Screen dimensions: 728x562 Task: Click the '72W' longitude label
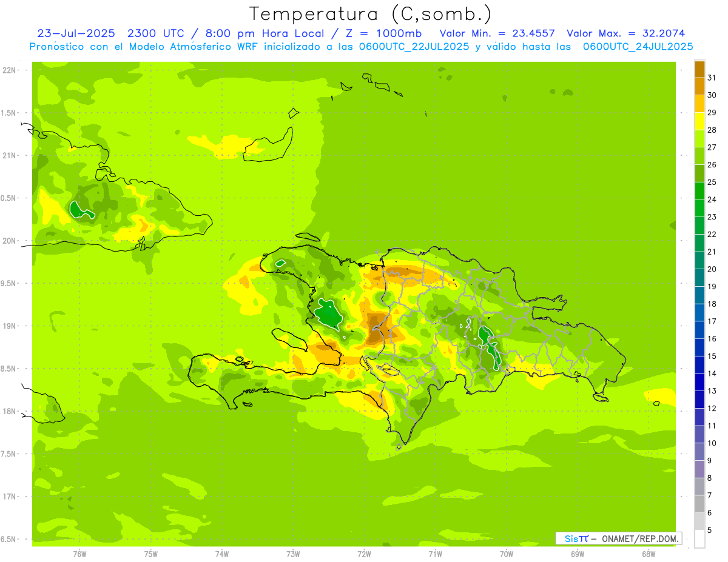(x=364, y=554)
